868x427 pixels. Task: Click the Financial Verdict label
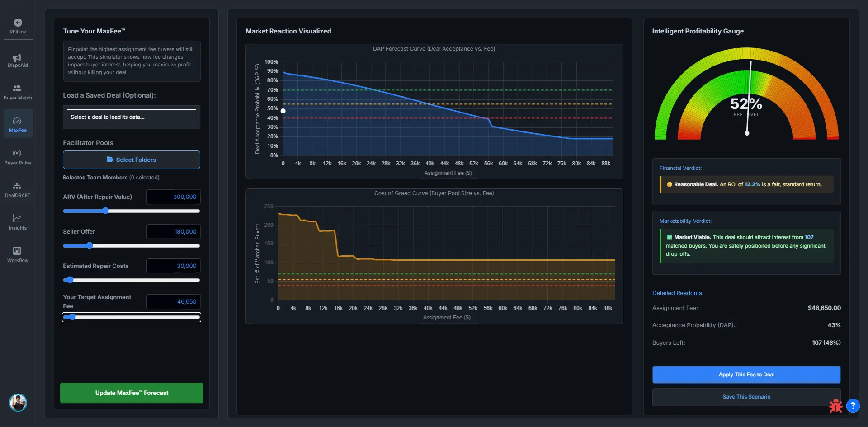[680, 168]
